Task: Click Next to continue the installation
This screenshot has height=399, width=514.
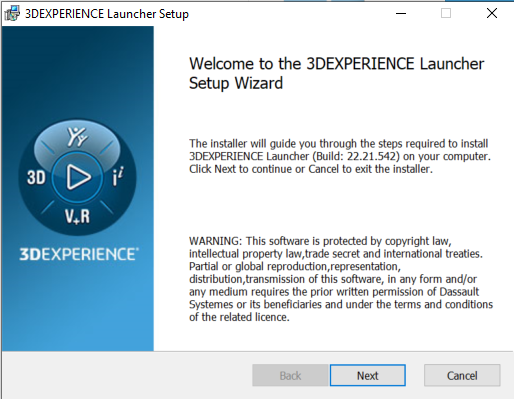Action: click(x=368, y=375)
